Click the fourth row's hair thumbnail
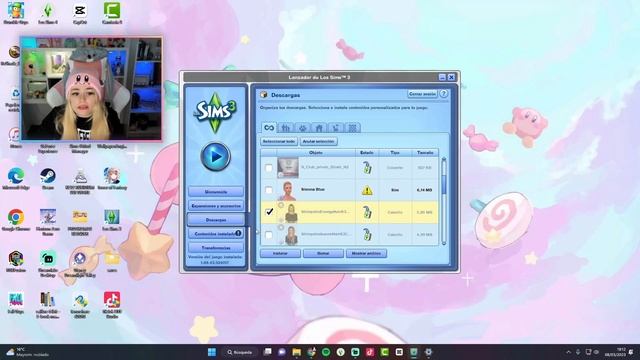The image size is (640, 360). coord(291,235)
